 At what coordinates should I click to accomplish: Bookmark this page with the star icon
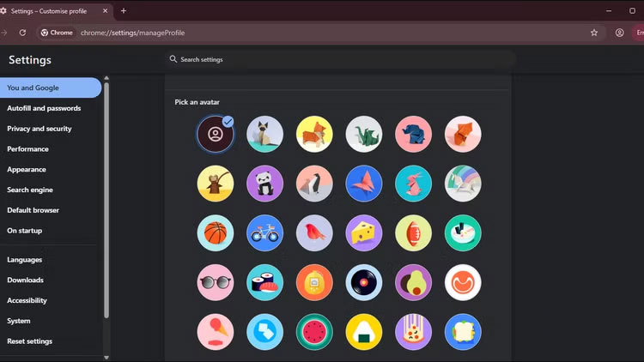594,33
